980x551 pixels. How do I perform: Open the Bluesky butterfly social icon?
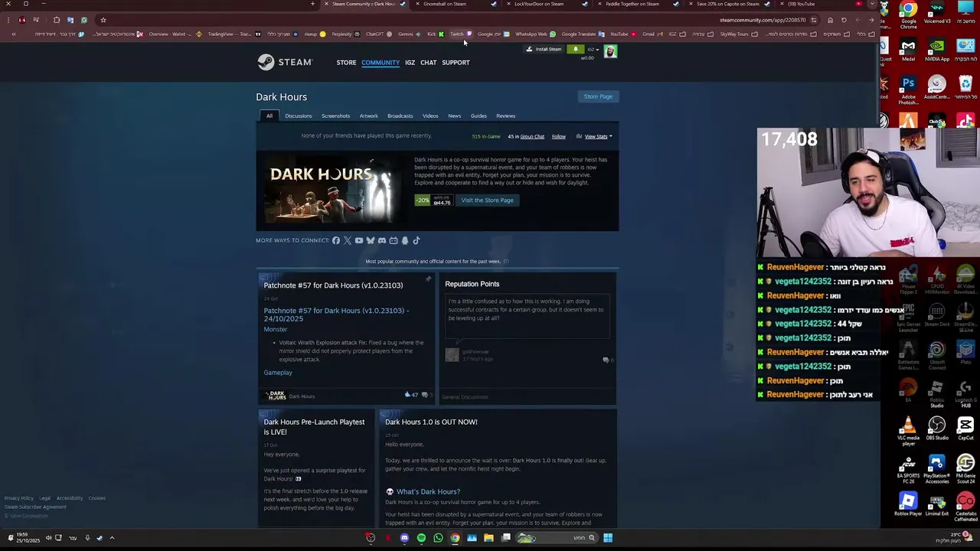point(371,240)
